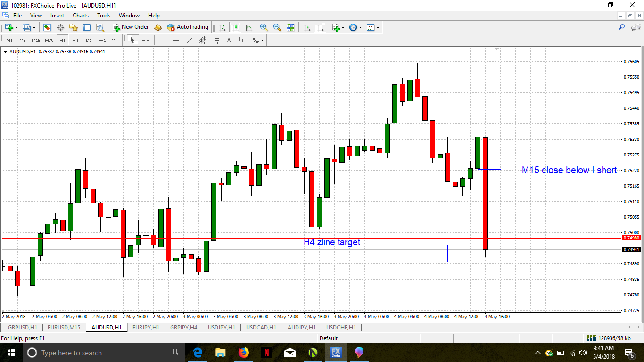Click the Windows taskbar search box
The image size is (644, 362).
pos(103,353)
